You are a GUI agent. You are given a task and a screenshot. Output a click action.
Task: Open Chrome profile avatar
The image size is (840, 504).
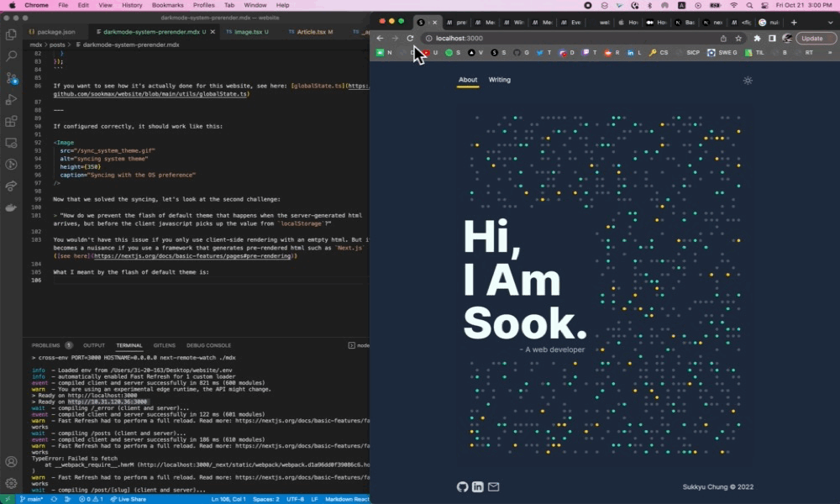787,38
